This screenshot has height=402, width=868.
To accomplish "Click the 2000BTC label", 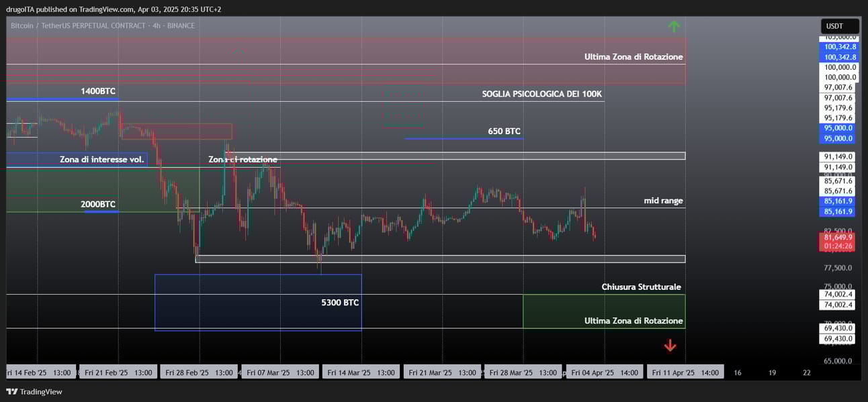I will pyautogui.click(x=98, y=204).
